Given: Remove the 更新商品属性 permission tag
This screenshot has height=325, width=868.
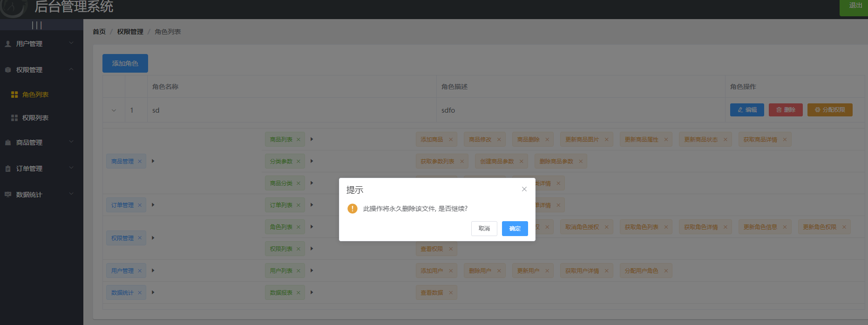Looking at the screenshot, I should (666, 140).
